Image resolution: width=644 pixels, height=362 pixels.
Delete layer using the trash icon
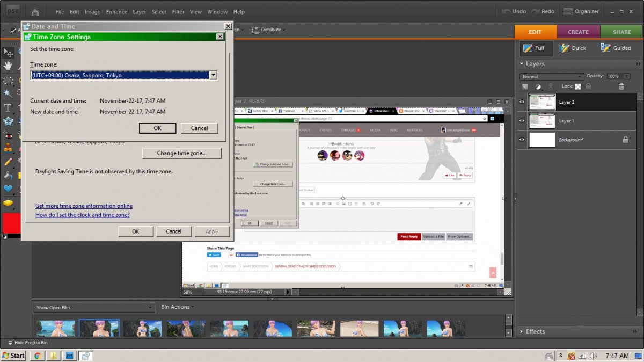pyautogui.click(x=621, y=86)
